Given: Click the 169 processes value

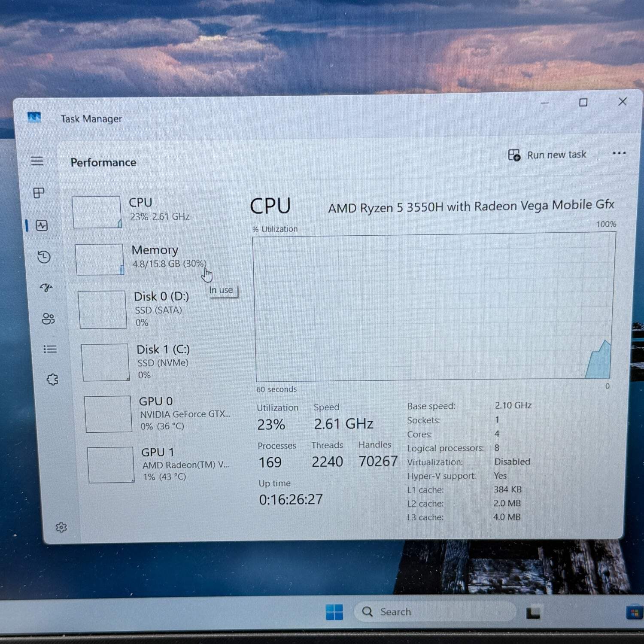Looking at the screenshot, I should pyautogui.click(x=270, y=462).
